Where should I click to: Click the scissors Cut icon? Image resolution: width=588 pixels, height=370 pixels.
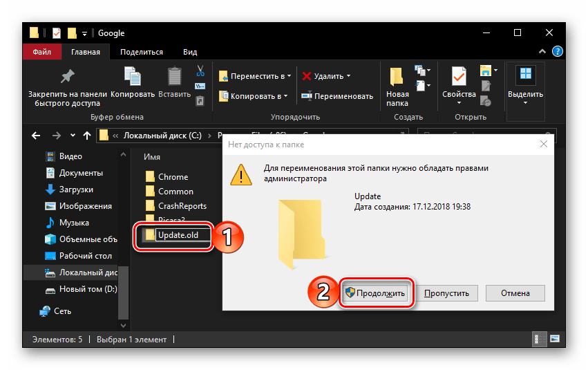[x=200, y=71]
